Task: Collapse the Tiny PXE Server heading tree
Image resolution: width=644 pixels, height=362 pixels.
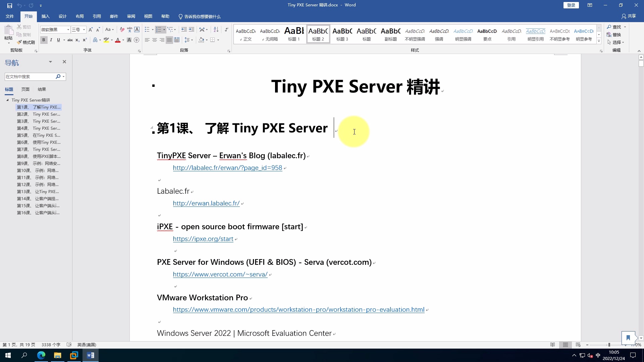Action: click(x=7, y=100)
